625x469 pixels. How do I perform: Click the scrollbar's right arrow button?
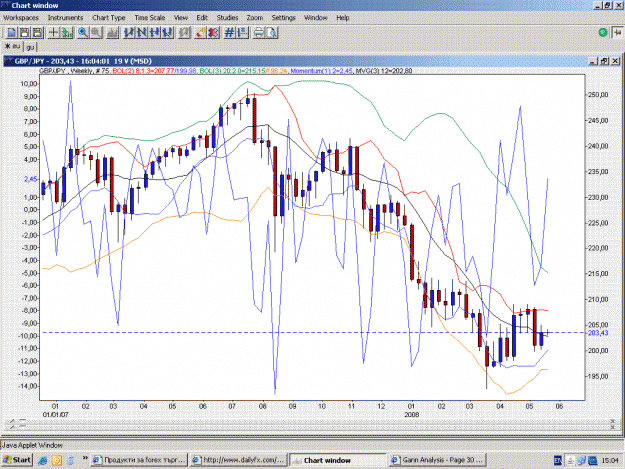click(613, 424)
